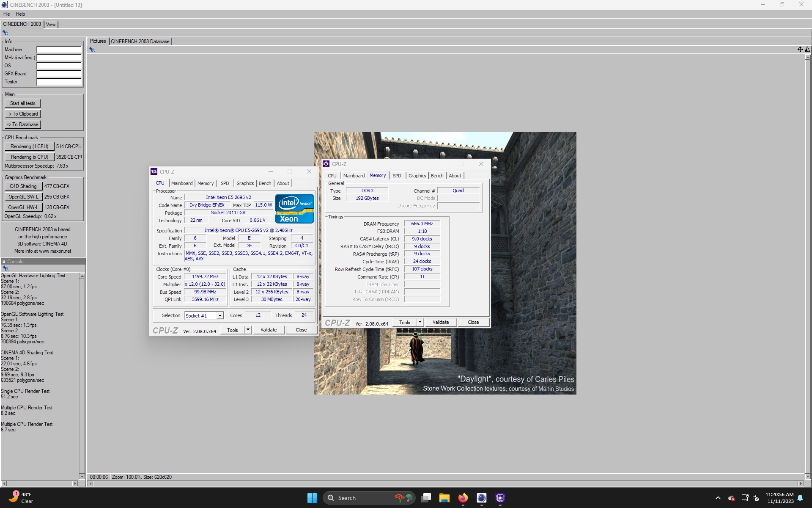The width and height of the screenshot is (812, 508).
Task: Open Bench tab in CPU-Z CPU window
Action: click(x=265, y=183)
